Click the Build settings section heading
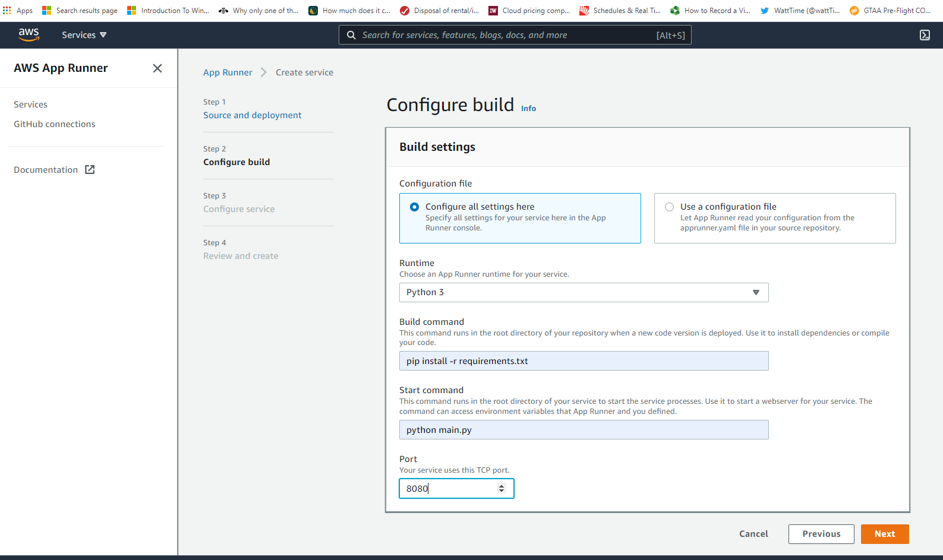943x560 pixels. click(437, 147)
